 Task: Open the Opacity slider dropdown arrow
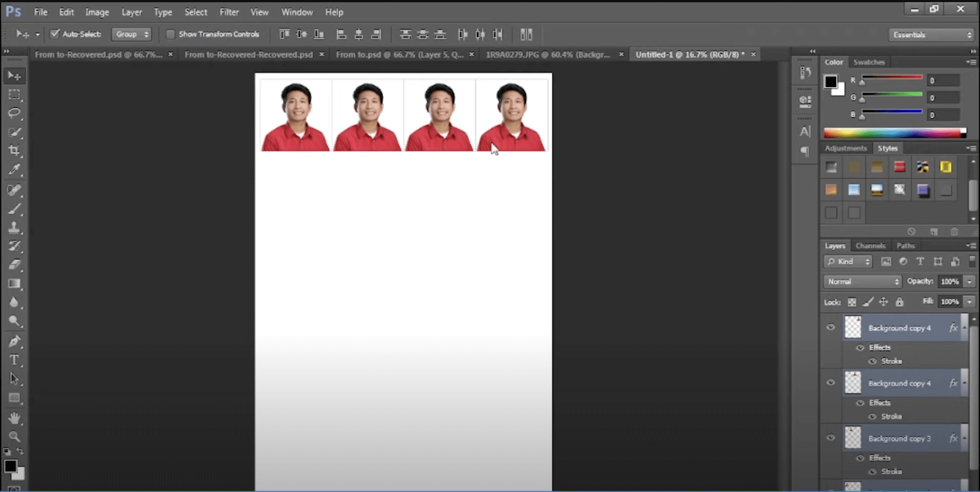970,281
